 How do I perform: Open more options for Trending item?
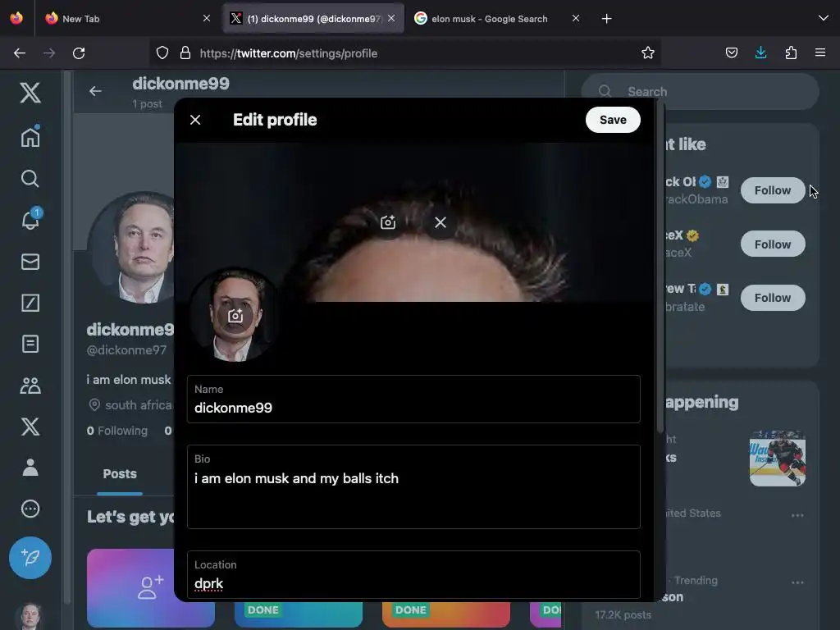pyautogui.click(x=797, y=582)
